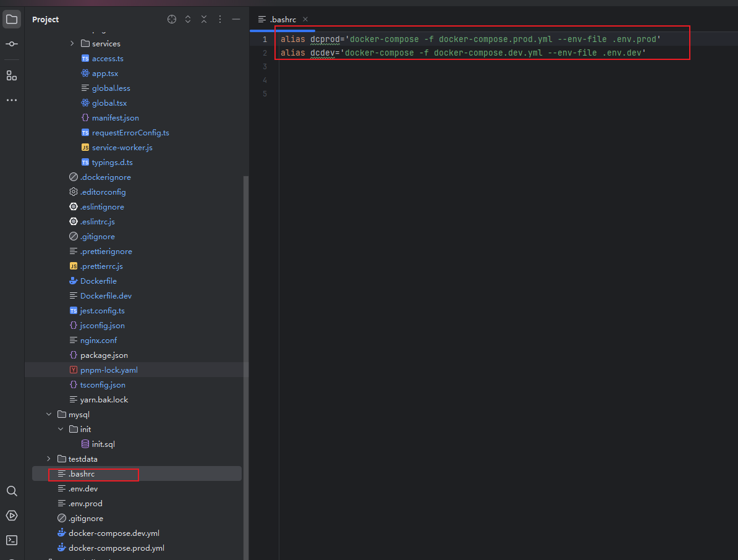The image size is (738, 560).
Task: Open the Find search icon in sidebar
Action: tap(12, 491)
